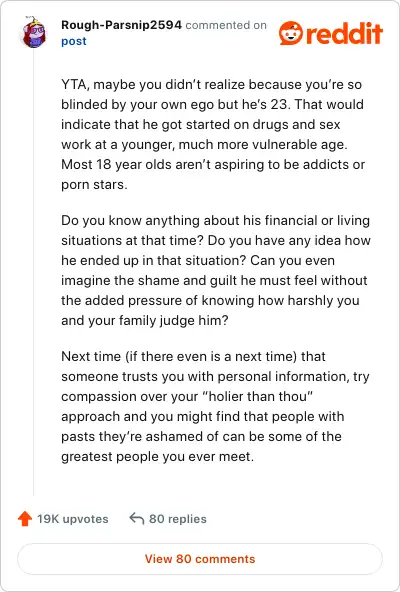
Task: Click the paragraph beginning "Do you know anything"
Action: click(x=216, y=270)
